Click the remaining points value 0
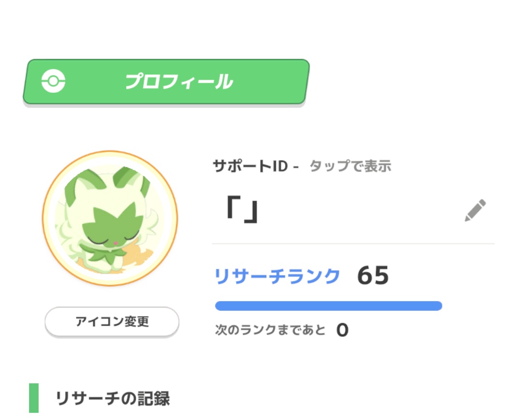Viewport: 522px width, 420px height. (342, 330)
